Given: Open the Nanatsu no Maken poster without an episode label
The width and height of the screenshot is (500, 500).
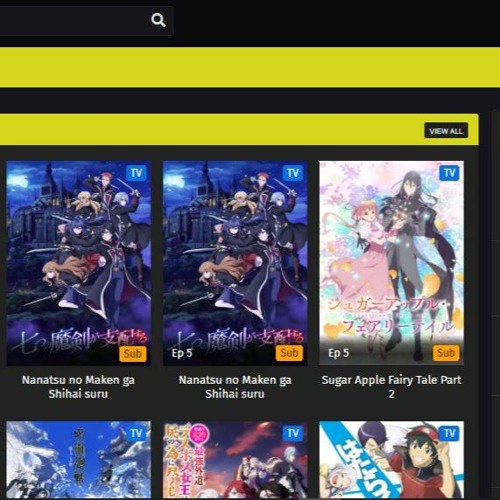Looking at the screenshot, I should 79,263.
